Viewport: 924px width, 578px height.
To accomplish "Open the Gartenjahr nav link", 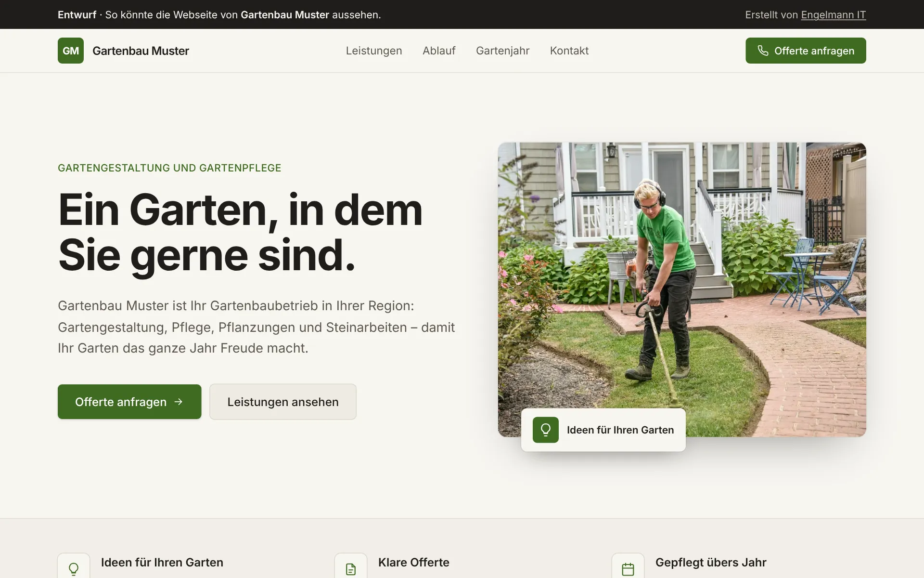I will (x=502, y=51).
